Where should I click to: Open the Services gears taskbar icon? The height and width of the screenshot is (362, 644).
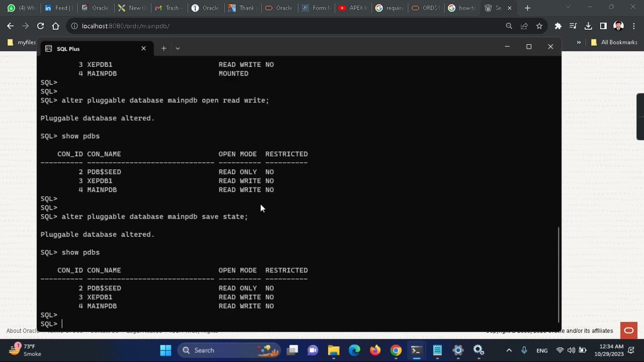click(x=478, y=350)
